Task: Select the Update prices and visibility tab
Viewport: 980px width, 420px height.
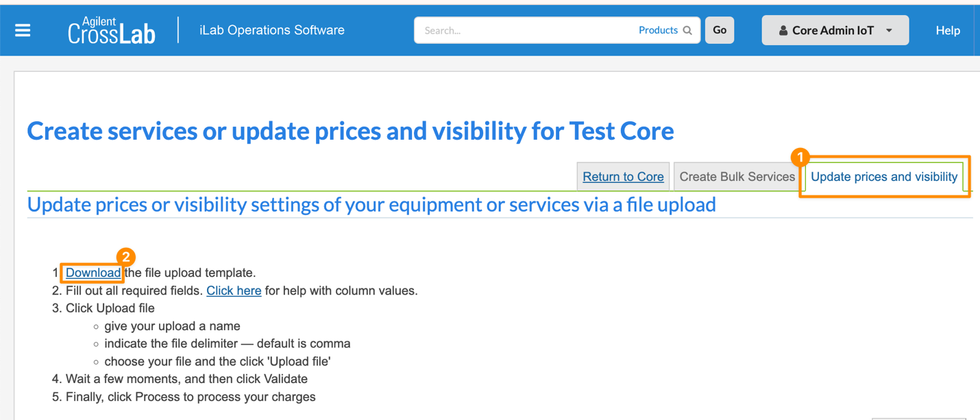Action: pyautogui.click(x=883, y=176)
